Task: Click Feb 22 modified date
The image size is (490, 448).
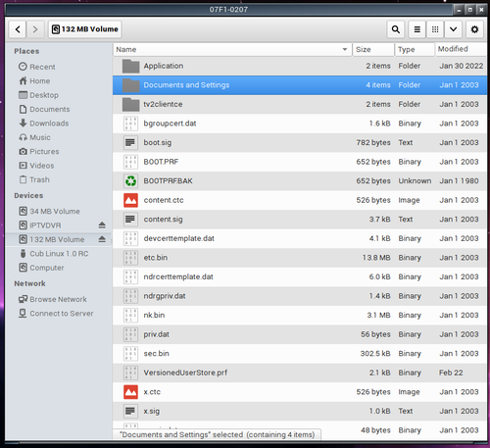Action: coord(451,373)
